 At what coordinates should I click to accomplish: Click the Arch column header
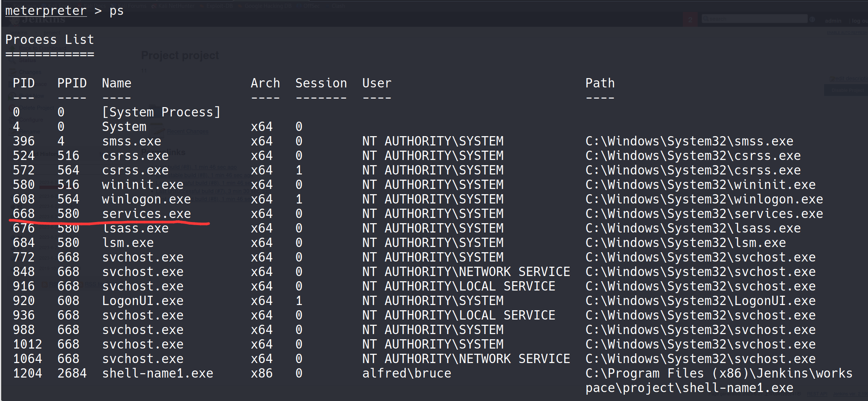[265, 83]
